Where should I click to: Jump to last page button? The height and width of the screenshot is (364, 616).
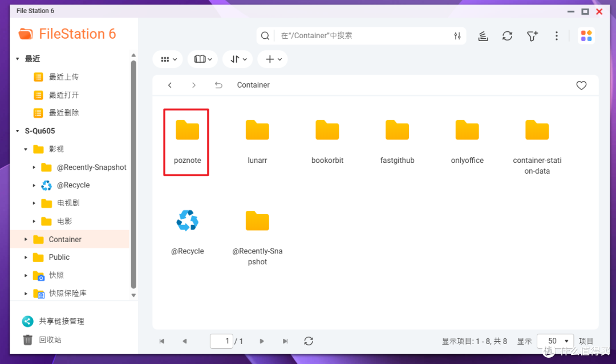285,341
